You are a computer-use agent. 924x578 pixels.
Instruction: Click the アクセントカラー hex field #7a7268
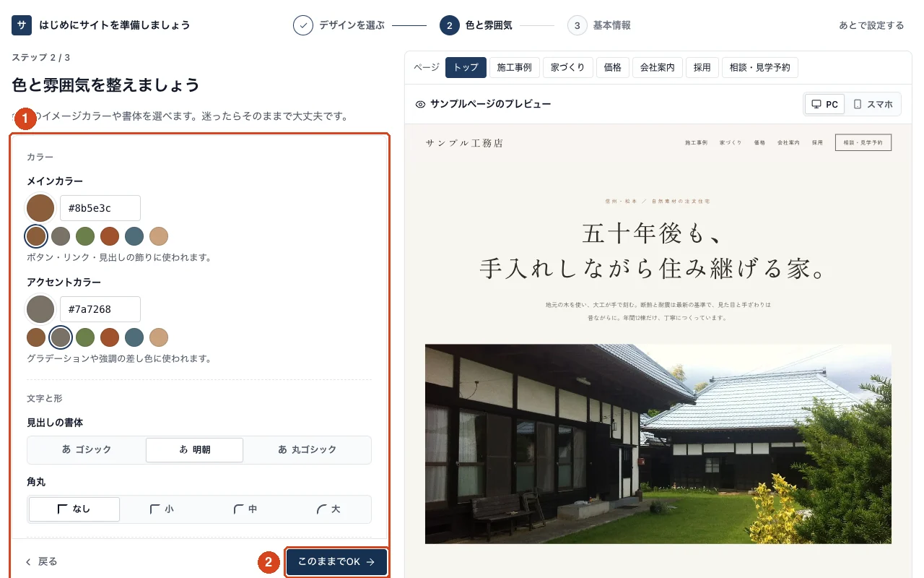(x=100, y=309)
